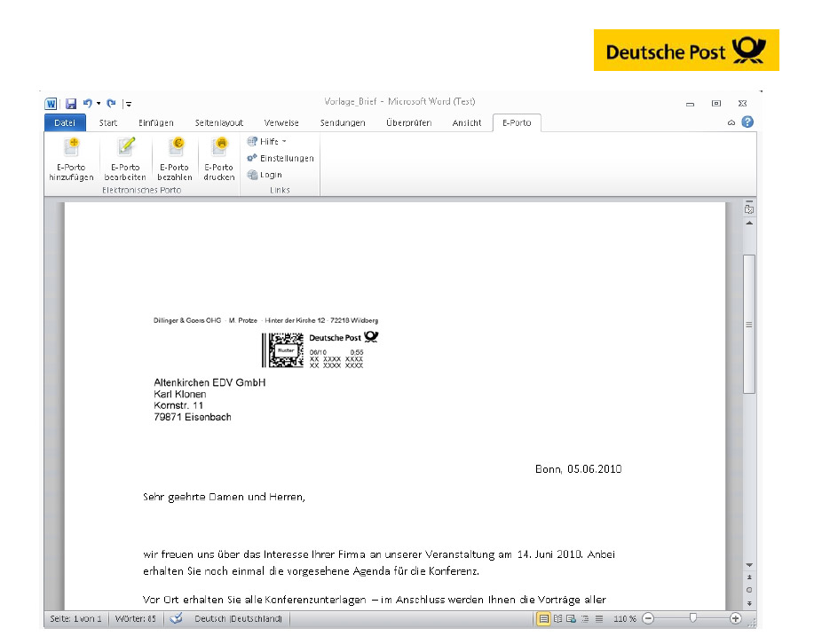Switch to Outline view

[x=585, y=619]
